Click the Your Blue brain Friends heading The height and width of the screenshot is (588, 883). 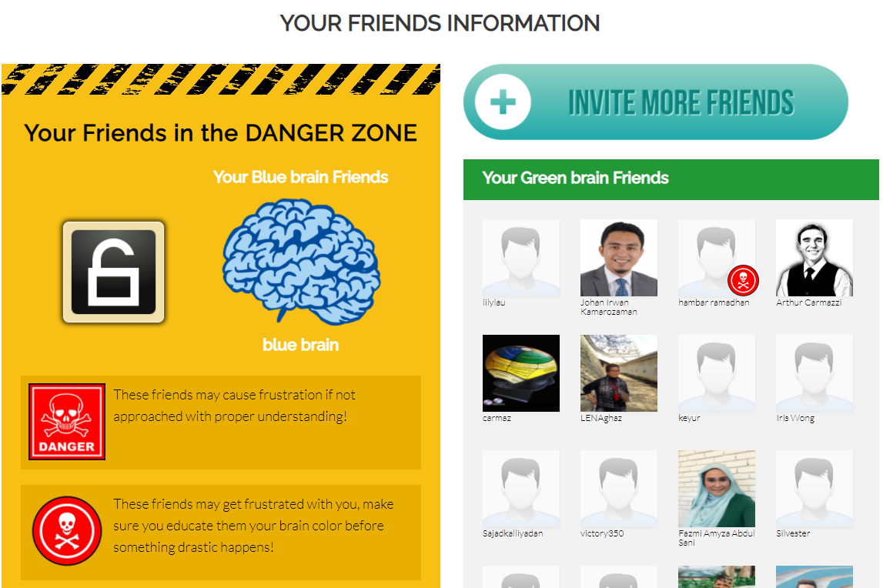pyautogui.click(x=301, y=178)
